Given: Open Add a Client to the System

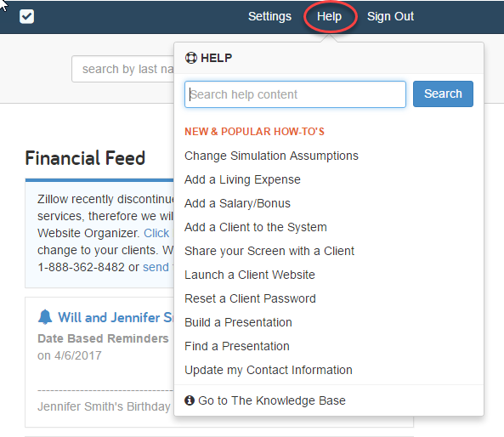Looking at the screenshot, I should (x=256, y=227).
